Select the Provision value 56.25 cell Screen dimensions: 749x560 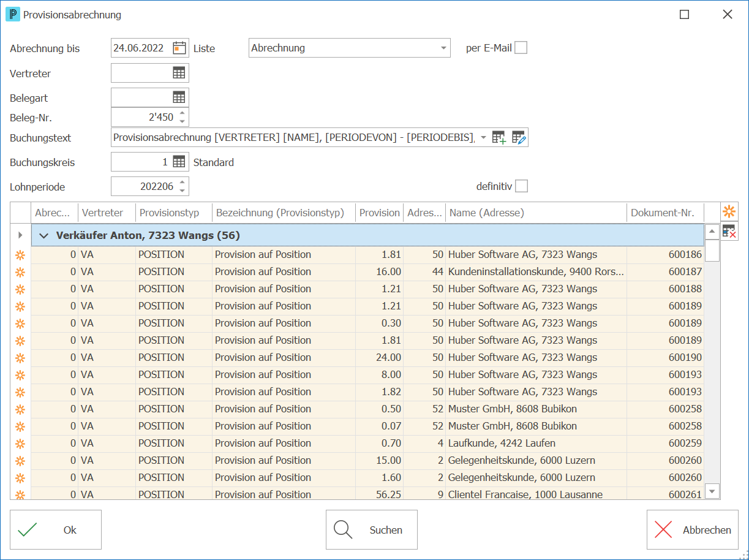[x=379, y=494]
